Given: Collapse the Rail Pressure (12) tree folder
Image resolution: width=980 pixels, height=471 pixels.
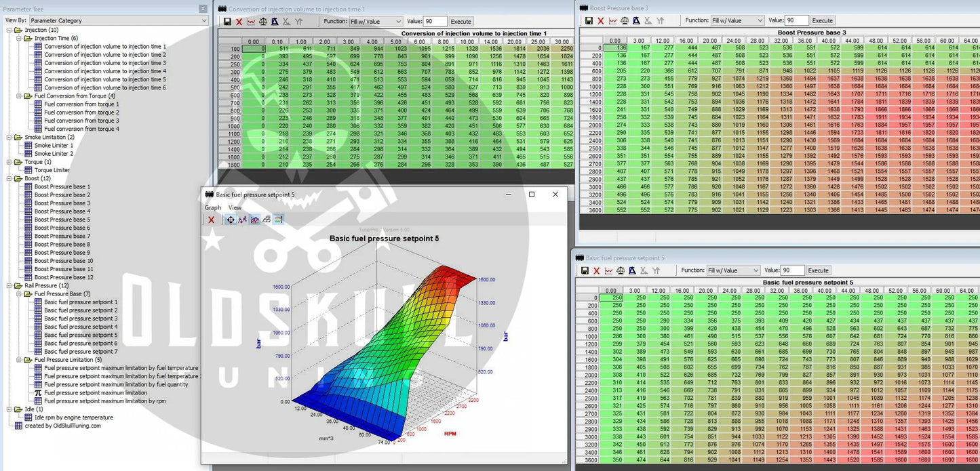Looking at the screenshot, I should point(9,286).
